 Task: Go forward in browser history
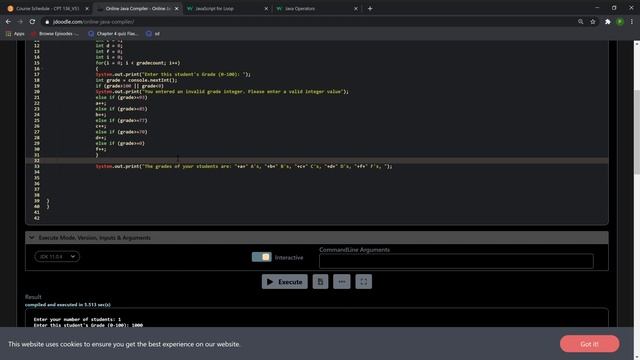point(20,22)
